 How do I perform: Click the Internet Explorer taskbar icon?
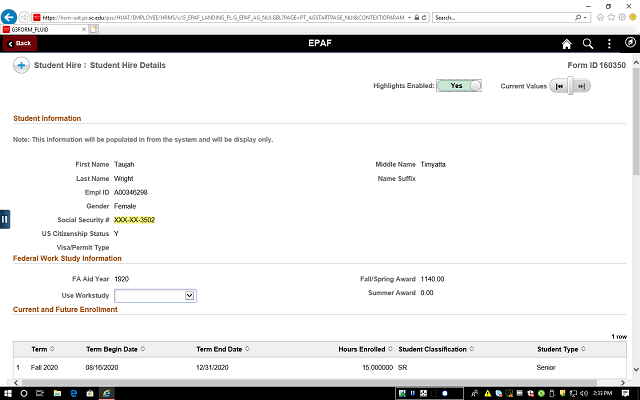click(x=107, y=393)
